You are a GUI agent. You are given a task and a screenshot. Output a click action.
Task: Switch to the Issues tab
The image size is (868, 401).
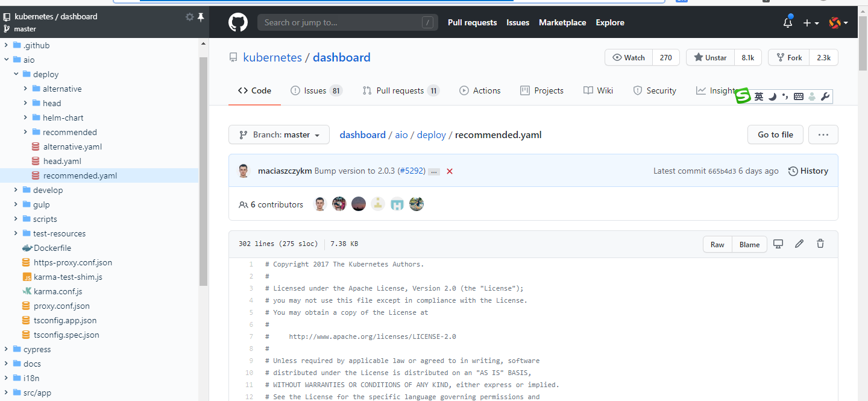coord(316,90)
